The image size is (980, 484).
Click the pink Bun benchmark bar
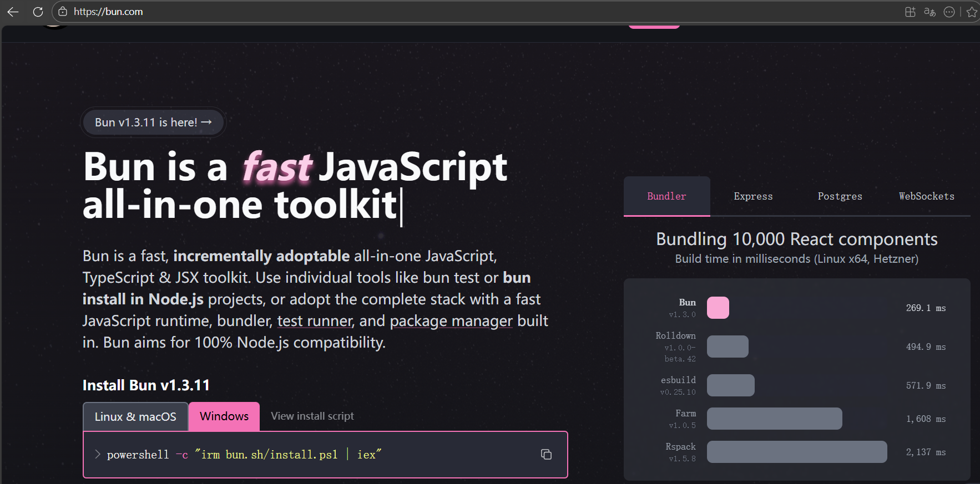click(x=718, y=308)
